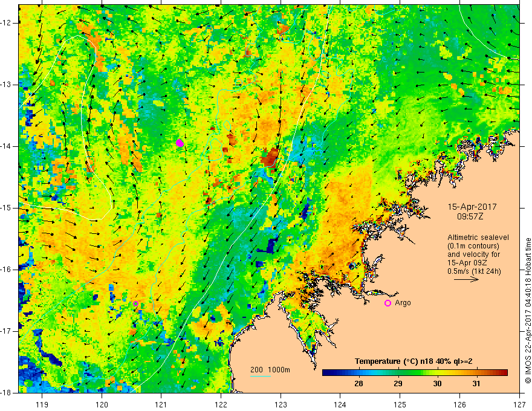
Task: Click the date text '15-Apr-2017'
Action: [472, 207]
